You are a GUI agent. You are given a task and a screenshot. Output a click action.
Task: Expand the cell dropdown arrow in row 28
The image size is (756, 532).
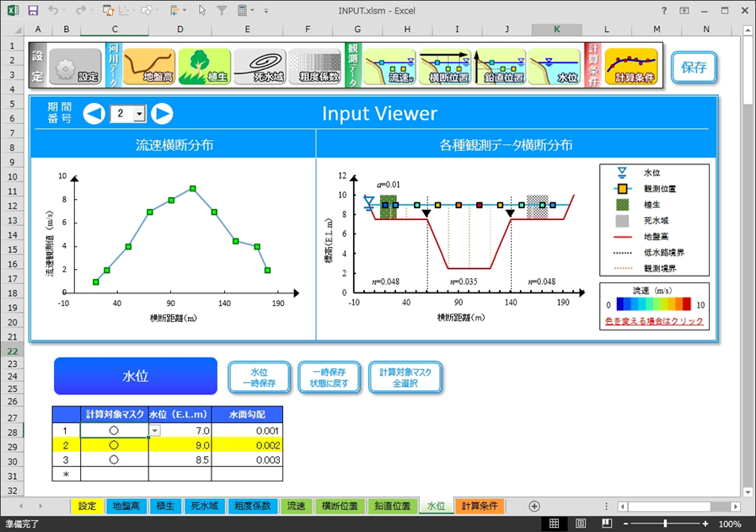tap(155, 431)
